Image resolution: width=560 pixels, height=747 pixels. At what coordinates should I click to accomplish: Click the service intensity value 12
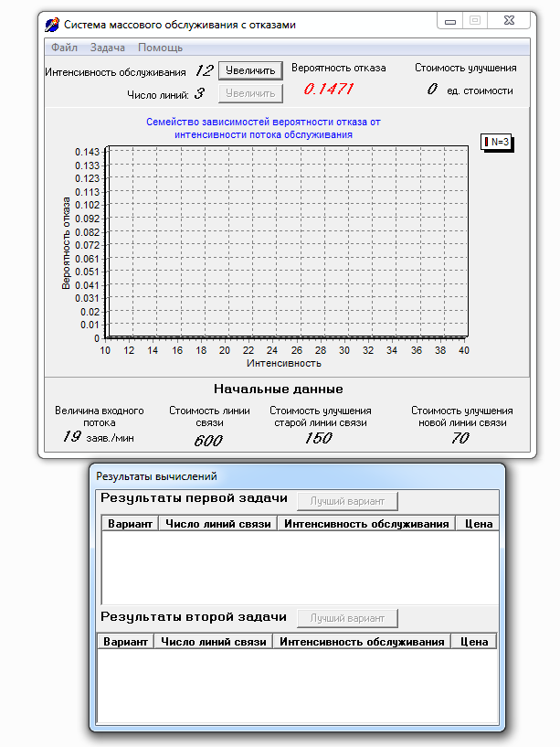(x=204, y=71)
